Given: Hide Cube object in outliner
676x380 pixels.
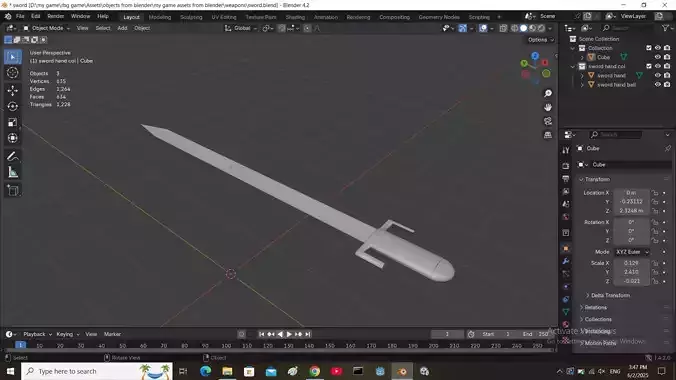Looking at the screenshot, I should (657, 57).
